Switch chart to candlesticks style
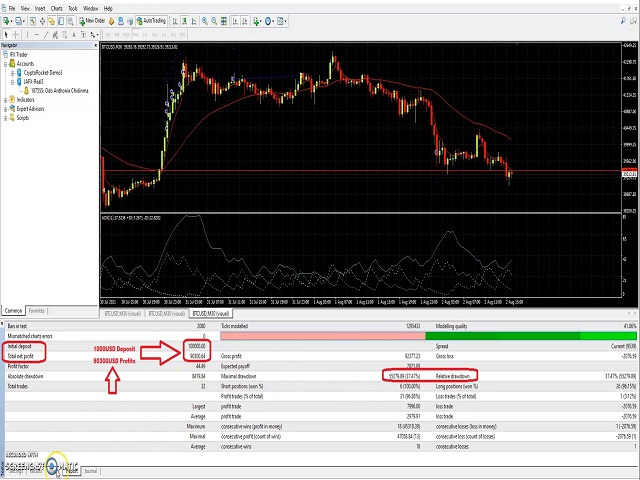The width and height of the screenshot is (640, 480). (x=184, y=21)
